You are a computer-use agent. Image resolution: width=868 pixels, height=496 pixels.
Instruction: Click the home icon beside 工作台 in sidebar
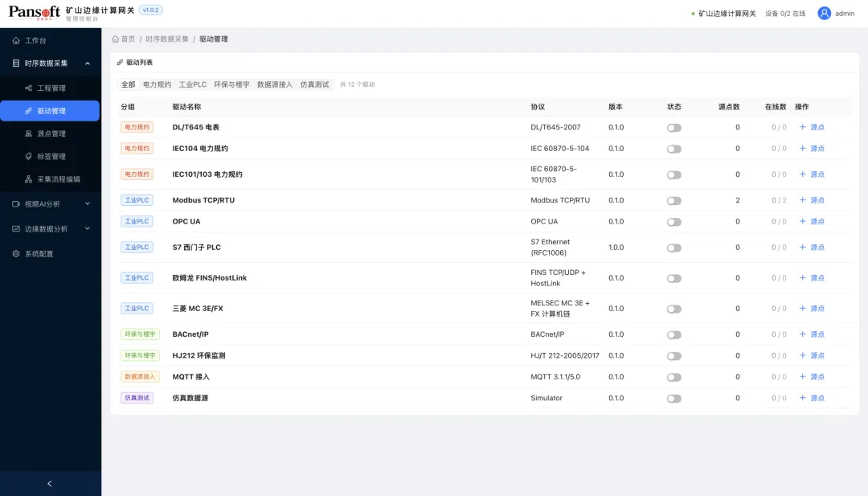click(16, 40)
